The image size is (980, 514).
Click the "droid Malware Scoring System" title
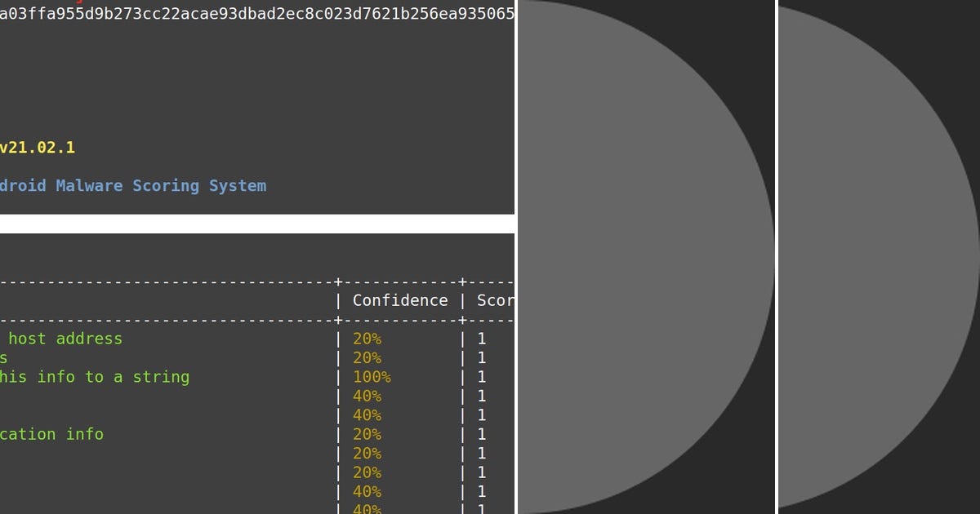133,186
